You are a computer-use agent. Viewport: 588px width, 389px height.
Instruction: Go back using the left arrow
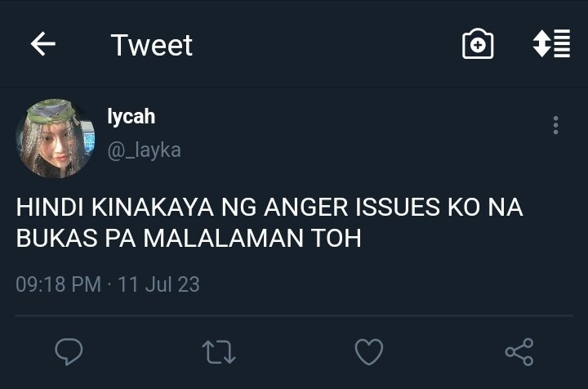42,44
